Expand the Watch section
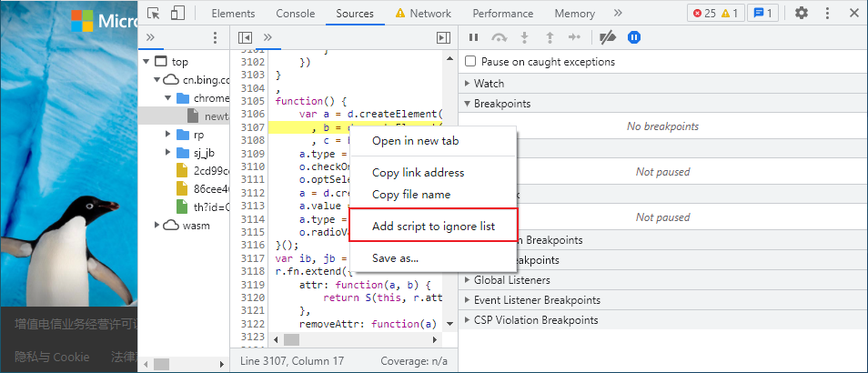This screenshot has height=373, width=868. tap(489, 84)
